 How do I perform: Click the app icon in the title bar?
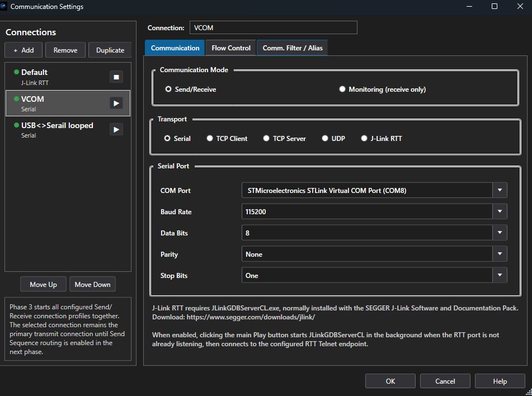point(3,6)
